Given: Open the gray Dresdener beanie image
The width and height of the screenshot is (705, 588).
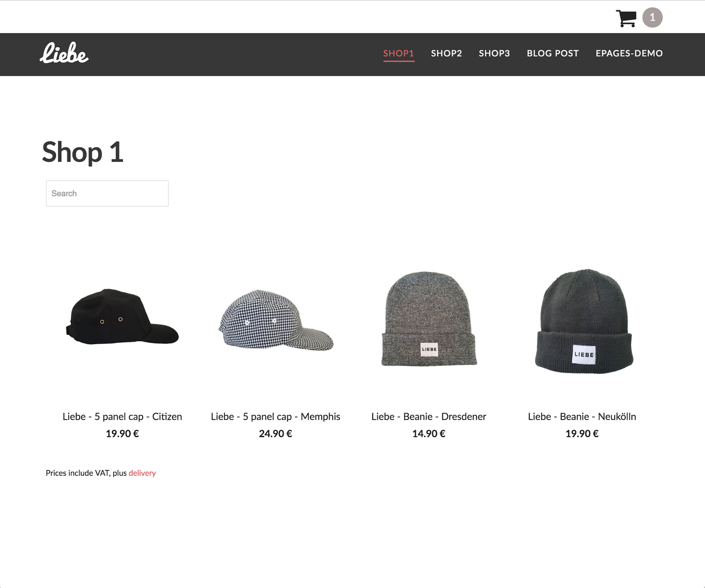Looking at the screenshot, I should point(429,319).
